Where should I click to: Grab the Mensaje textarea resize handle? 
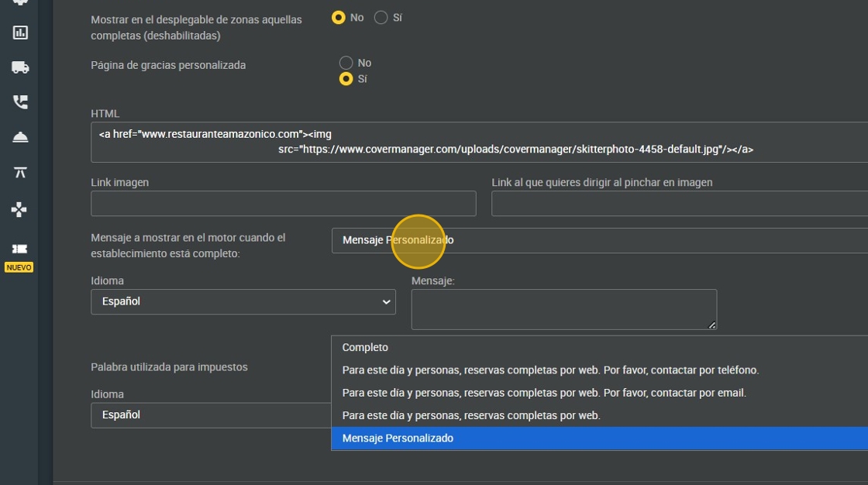[x=712, y=325]
